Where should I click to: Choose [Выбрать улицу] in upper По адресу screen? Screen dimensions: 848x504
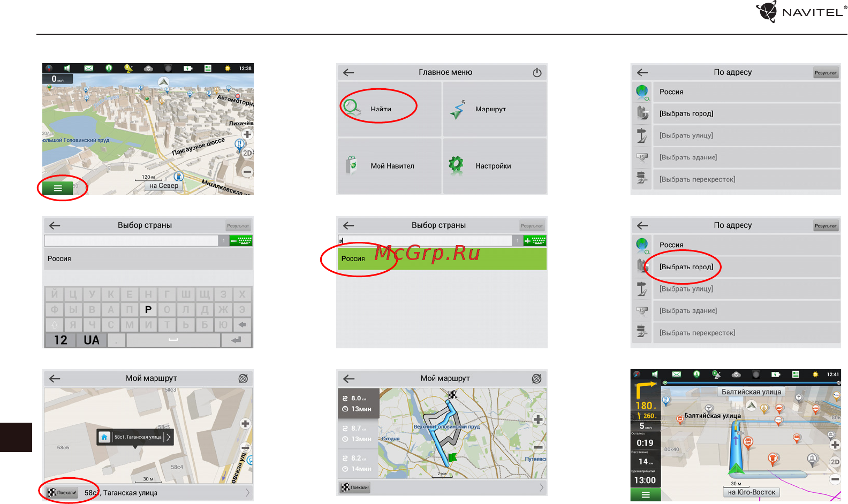(x=746, y=135)
